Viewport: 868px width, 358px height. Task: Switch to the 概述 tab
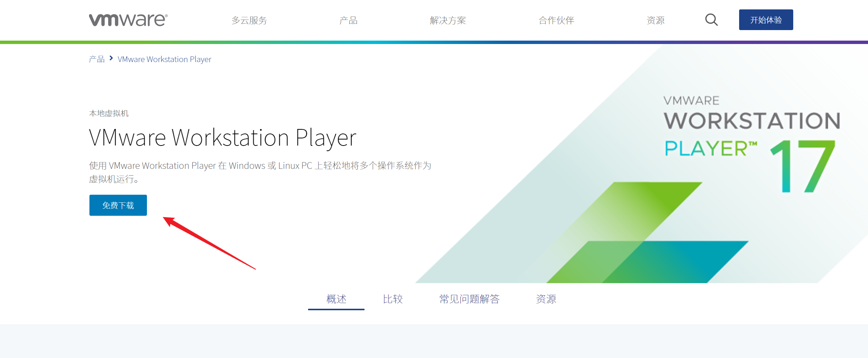(336, 299)
